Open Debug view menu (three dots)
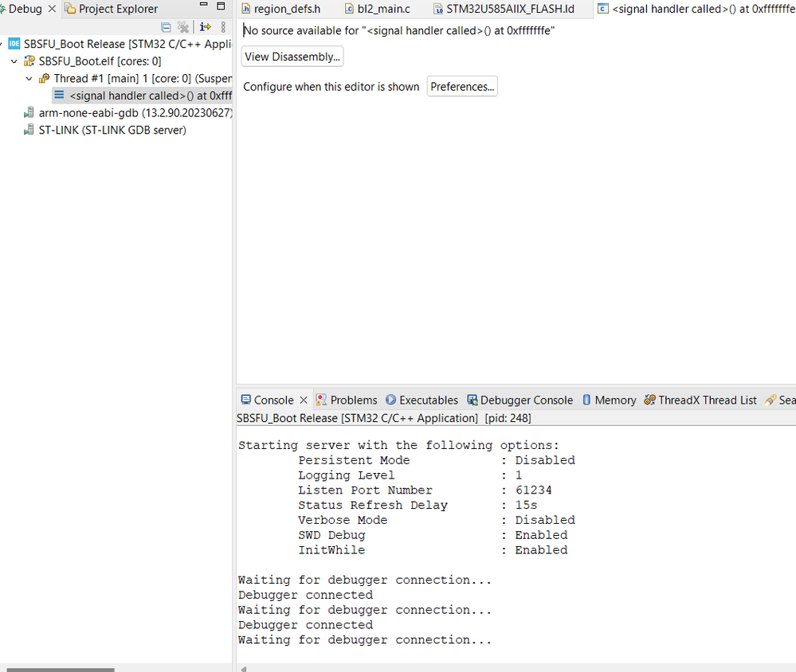Image resolution: width=796 pixels, height=672 pixels. point(223,27)
